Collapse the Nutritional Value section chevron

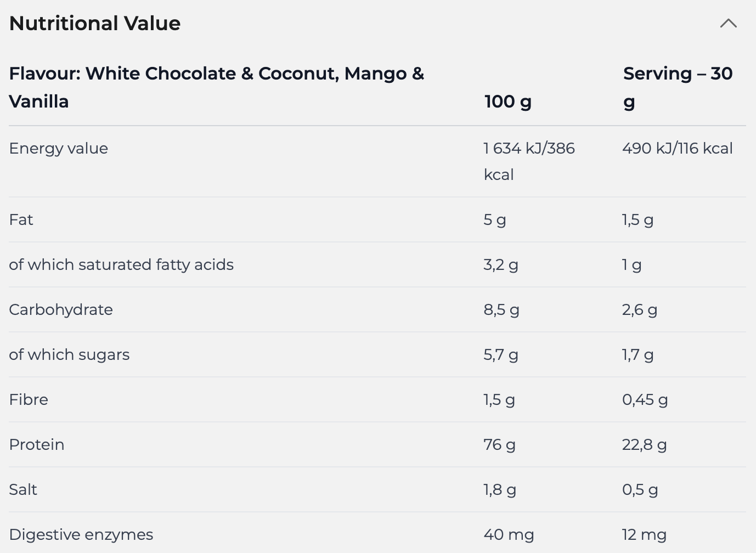[x=728, y=23]
